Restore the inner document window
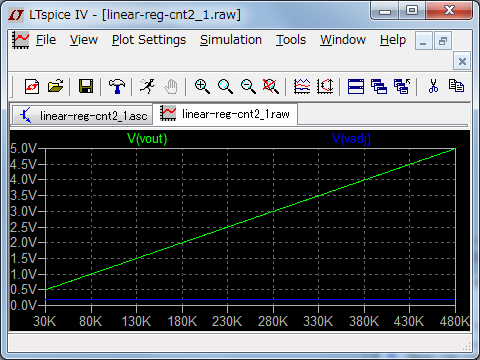The image size is (480, 360). click(443, 41)
